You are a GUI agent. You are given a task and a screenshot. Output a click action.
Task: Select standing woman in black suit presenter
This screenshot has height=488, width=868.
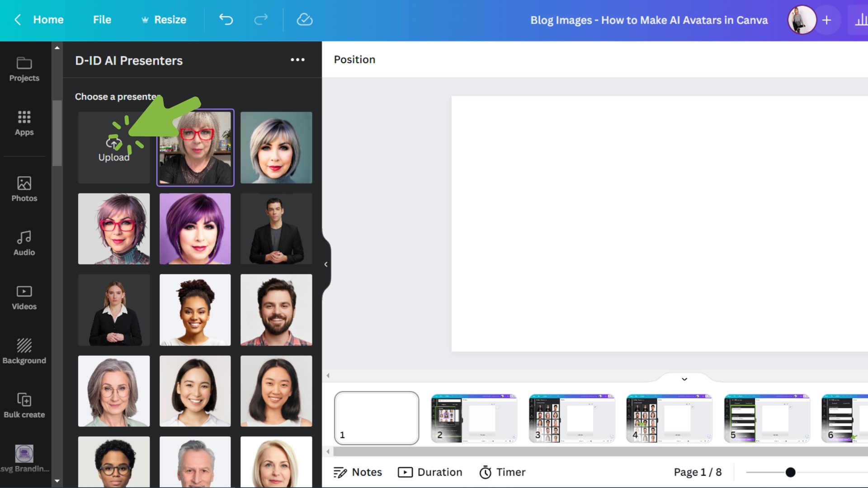click(114, 310)
